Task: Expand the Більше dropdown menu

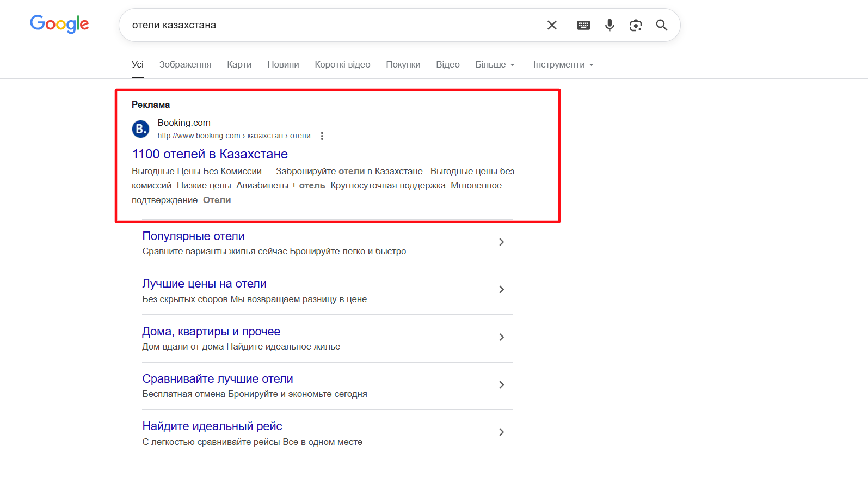Action: pos(495,65)
